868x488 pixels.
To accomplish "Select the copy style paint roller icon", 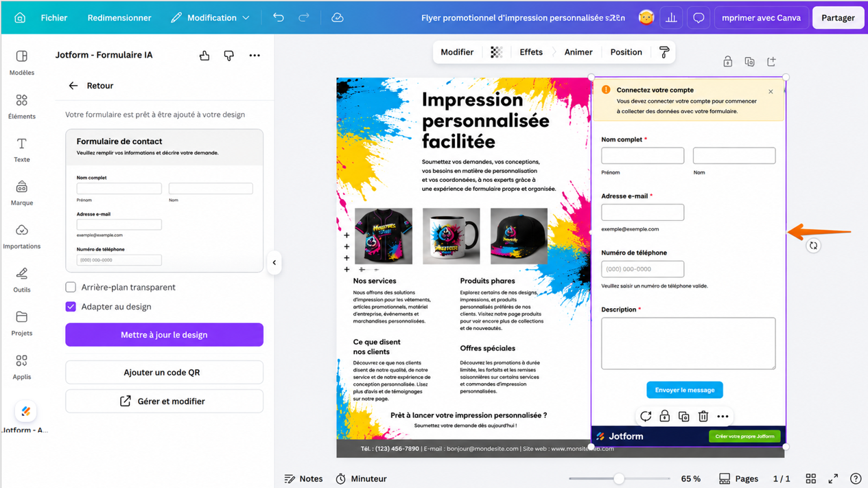I will pos(664,52).
